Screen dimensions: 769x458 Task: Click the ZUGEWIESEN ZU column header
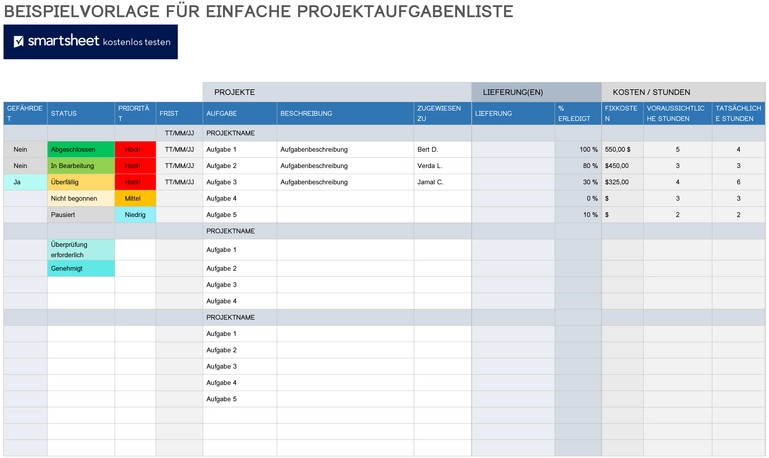[x=442, y=113]
